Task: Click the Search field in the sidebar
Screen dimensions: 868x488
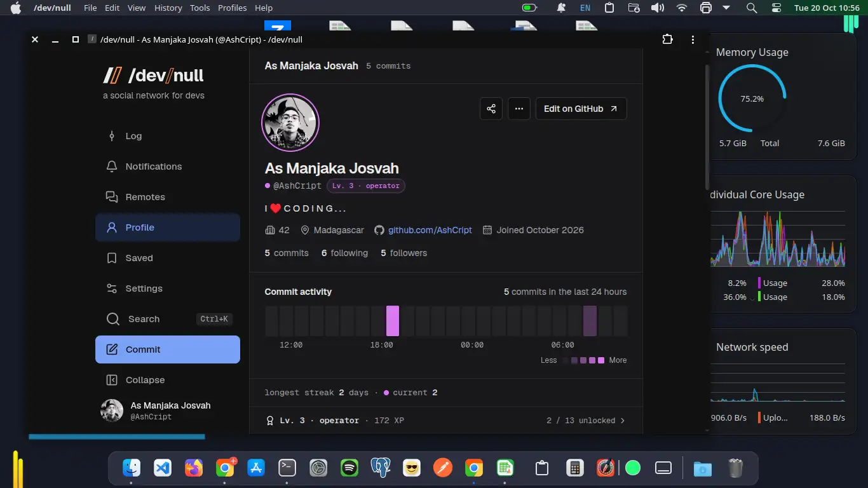Action: click(168, 319)
